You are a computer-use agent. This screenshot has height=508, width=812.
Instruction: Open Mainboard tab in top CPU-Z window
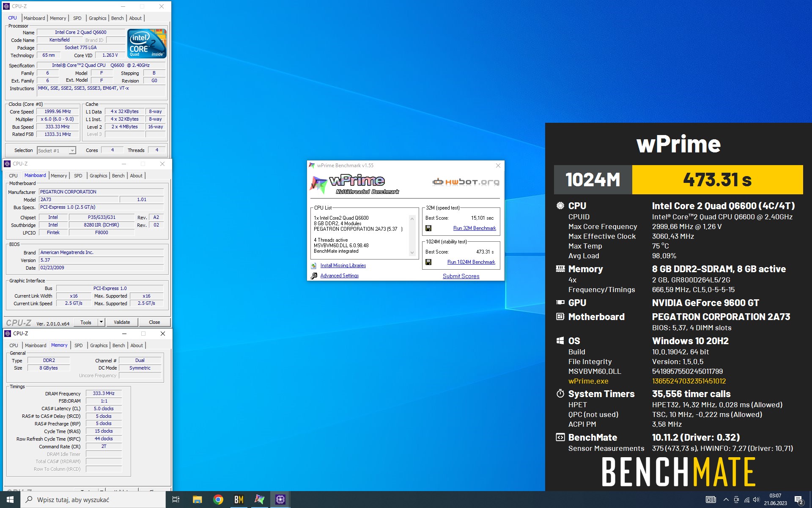(x=34, y=18)
